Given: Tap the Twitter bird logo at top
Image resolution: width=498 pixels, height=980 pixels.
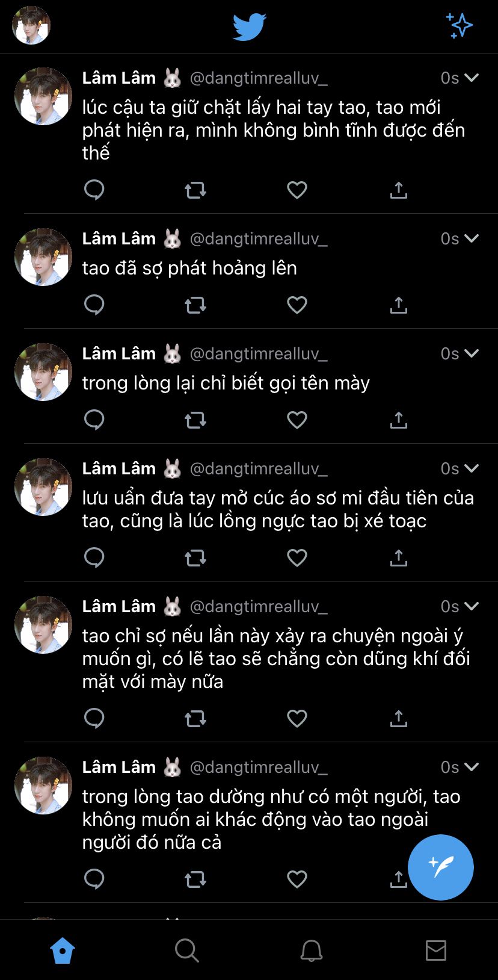Looking at the screenshot, I should [249, 27].
